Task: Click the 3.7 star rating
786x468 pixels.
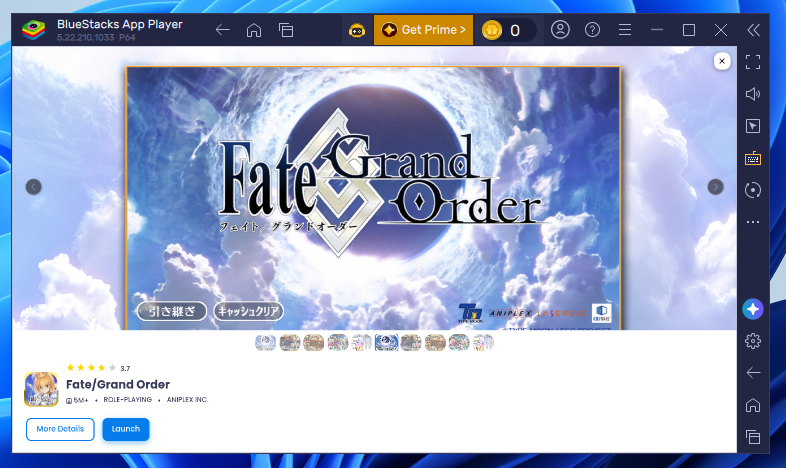Action: (x=99, y=368)
